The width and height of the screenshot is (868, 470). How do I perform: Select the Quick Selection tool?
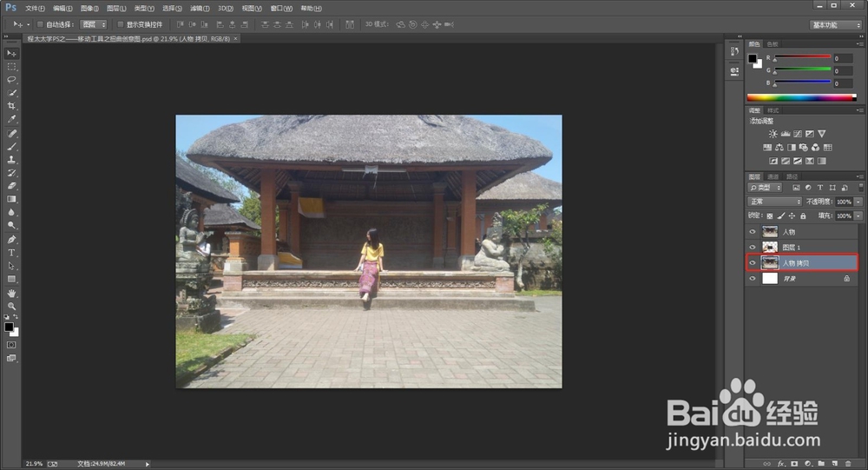pos(11,93)
